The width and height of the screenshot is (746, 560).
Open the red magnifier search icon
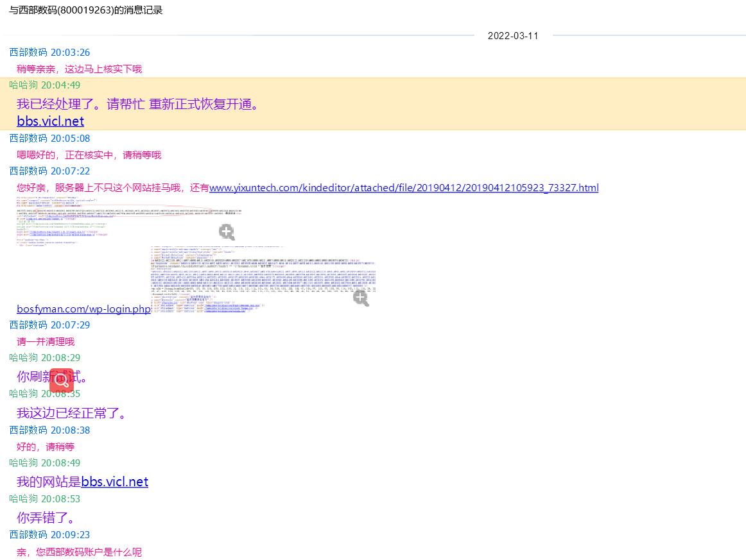(x=61, y=380)
